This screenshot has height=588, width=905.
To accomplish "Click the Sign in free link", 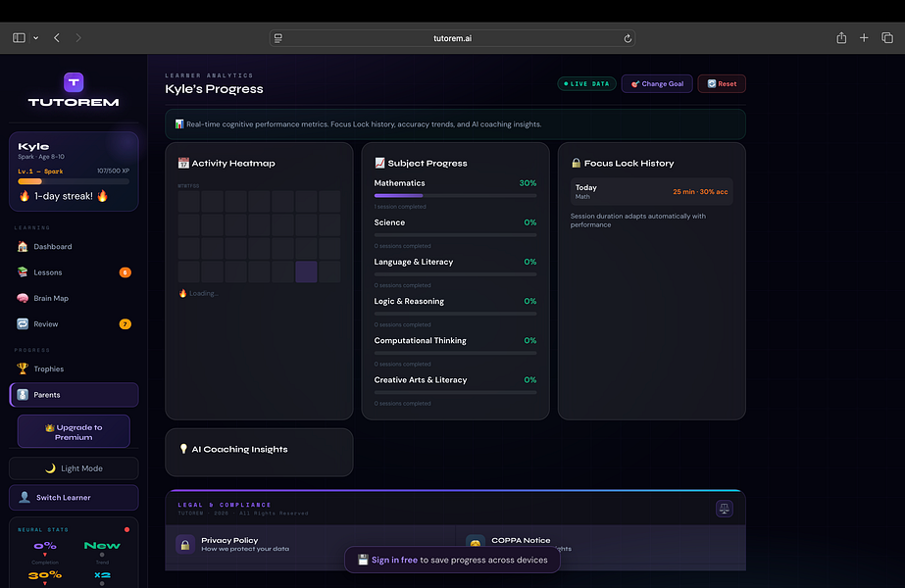I will (x=394, y=560).
